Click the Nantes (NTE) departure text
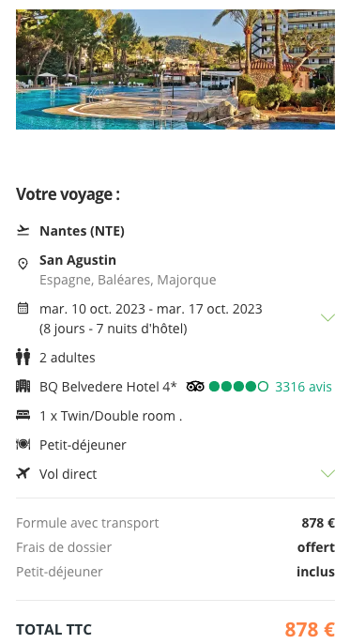350x644 pixels. (x=82, y=231)
